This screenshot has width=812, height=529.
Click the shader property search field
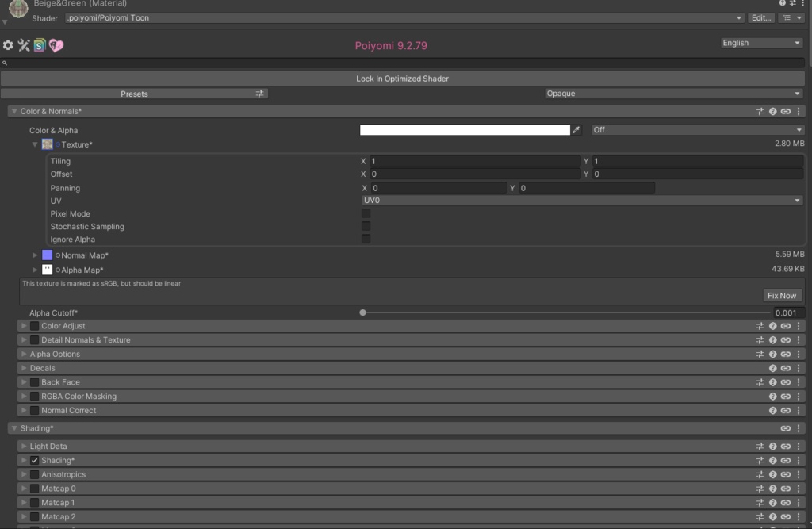pos(402,63)
